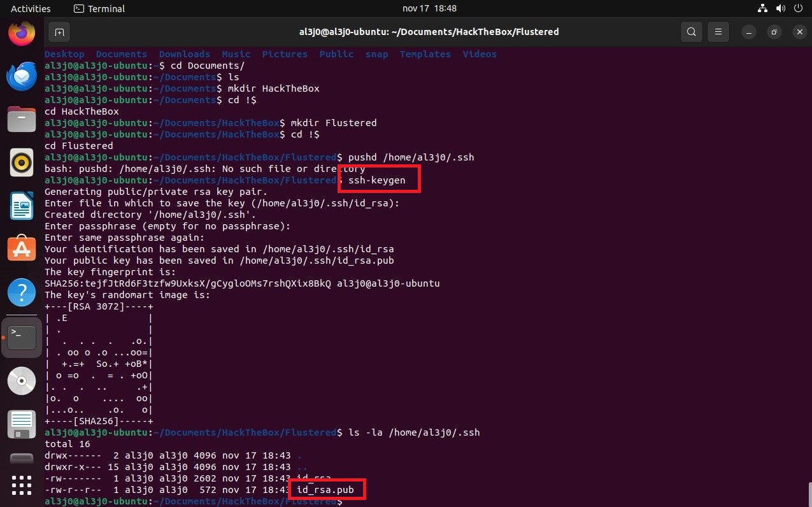Open the network status tray icon
The image size is (812, 507).
[763, 9]
